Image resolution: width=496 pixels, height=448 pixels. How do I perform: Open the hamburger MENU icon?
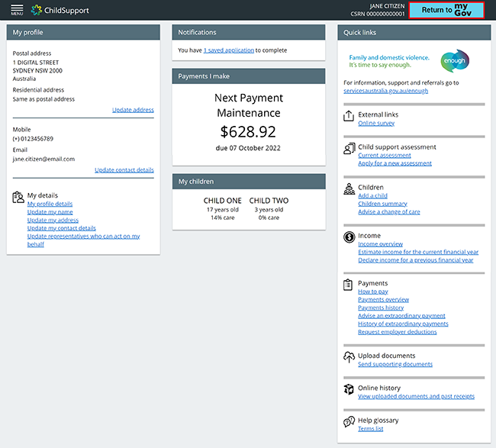tap(17, 10)
